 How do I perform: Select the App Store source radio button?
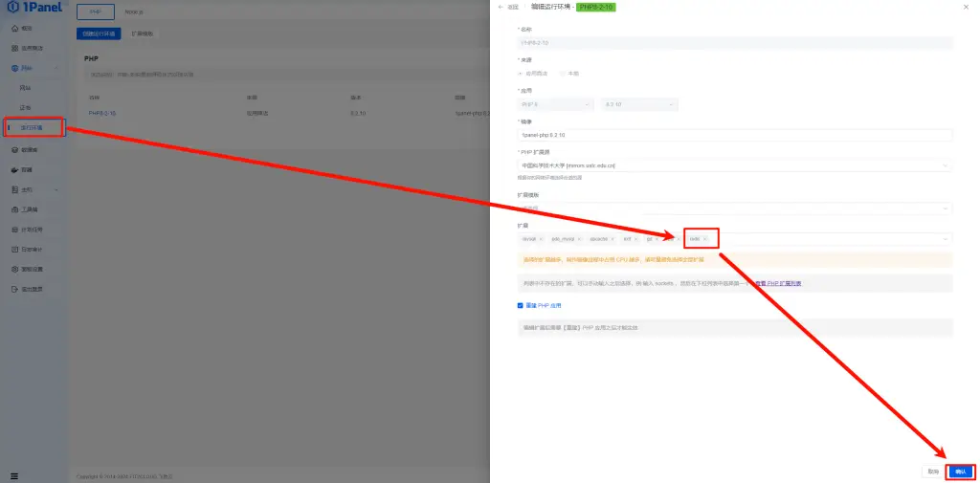click(x=521, y=73)
